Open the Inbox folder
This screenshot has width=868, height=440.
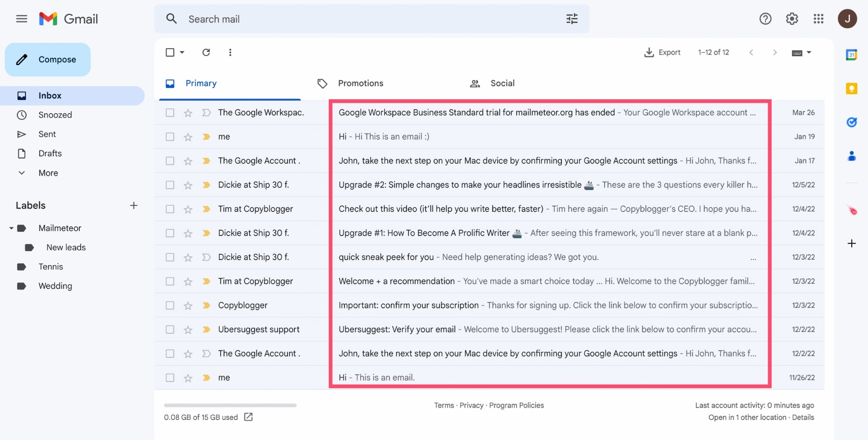tap(72, 95)
